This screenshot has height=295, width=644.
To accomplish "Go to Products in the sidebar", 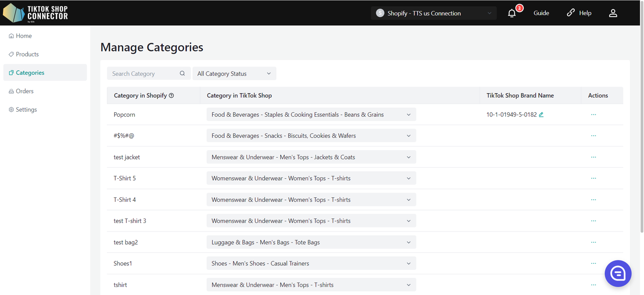I will (27, 54).
